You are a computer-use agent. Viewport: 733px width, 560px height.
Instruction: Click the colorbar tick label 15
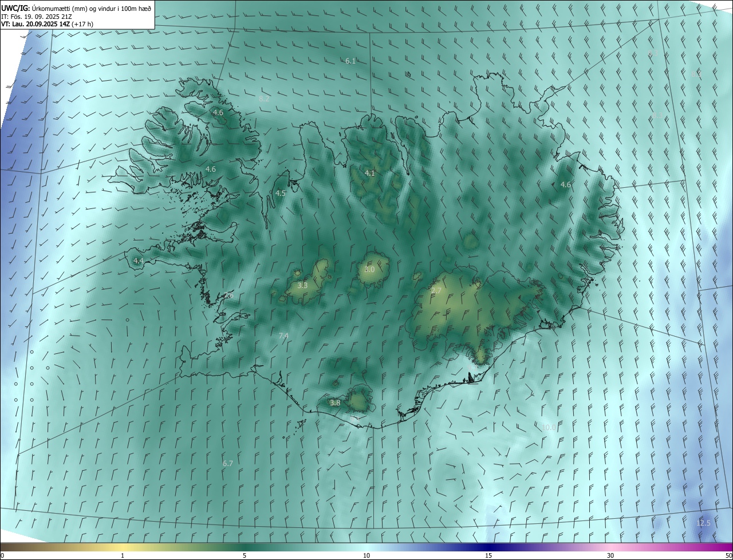coord(488,555)
